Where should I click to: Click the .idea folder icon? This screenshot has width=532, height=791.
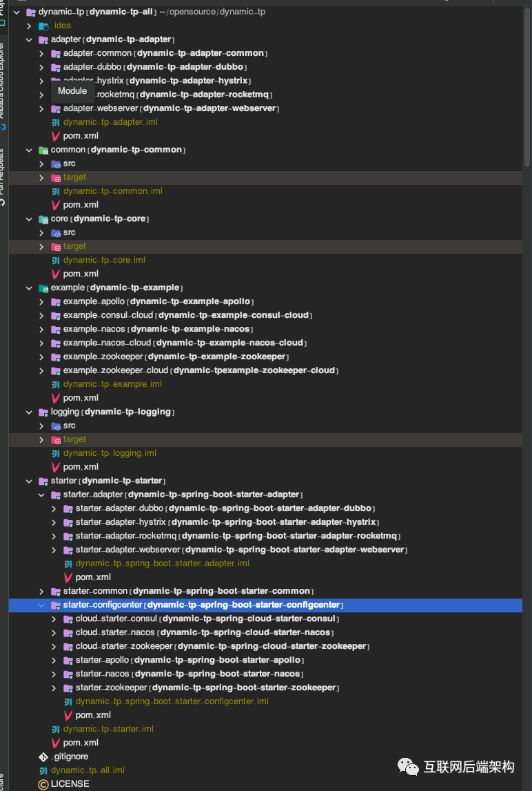click(x=43, y=26)
